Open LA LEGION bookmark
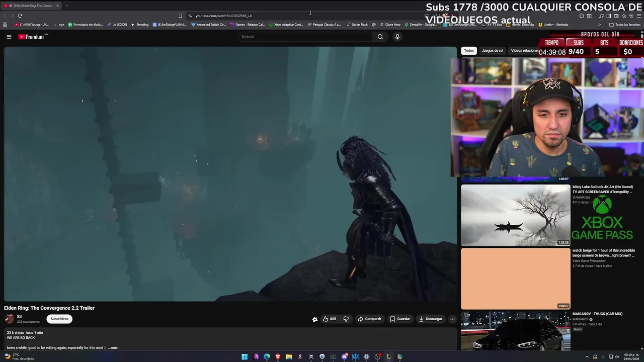Image resolution: width=644 pixels, height=362 pixels. pyautogui.click(x=117, y=25)
